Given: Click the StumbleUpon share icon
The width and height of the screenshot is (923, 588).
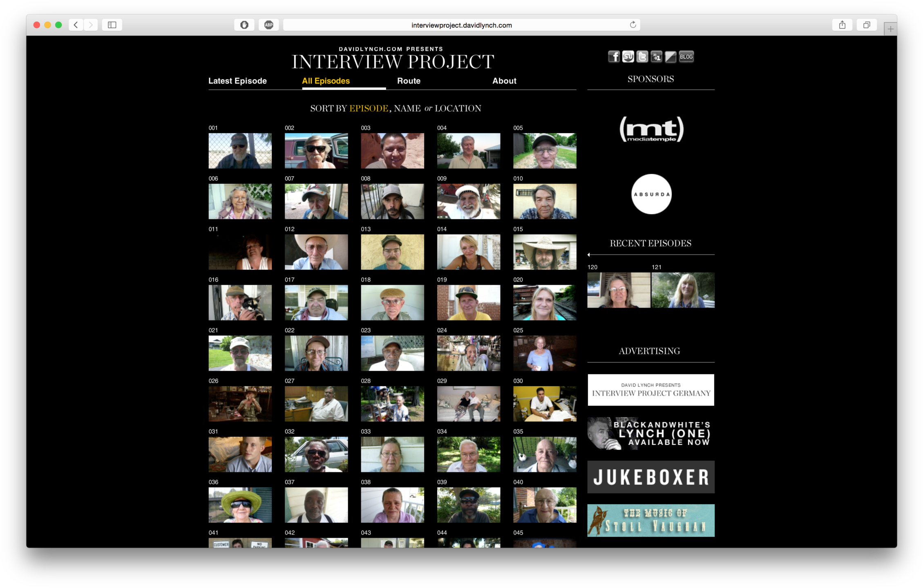Looking at the screenshot, I should point(628,57).
